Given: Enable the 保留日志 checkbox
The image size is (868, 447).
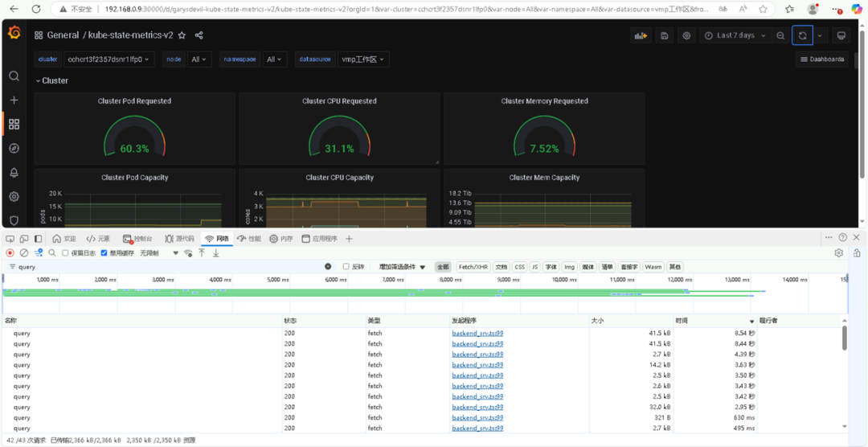Looking at the screenshot, I should 65,252.
